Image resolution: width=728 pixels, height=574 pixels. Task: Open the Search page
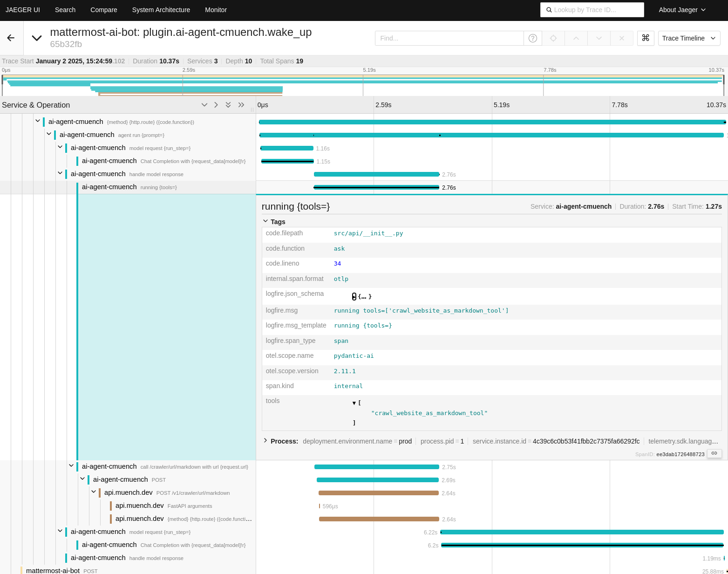click(x=65, y=10)
